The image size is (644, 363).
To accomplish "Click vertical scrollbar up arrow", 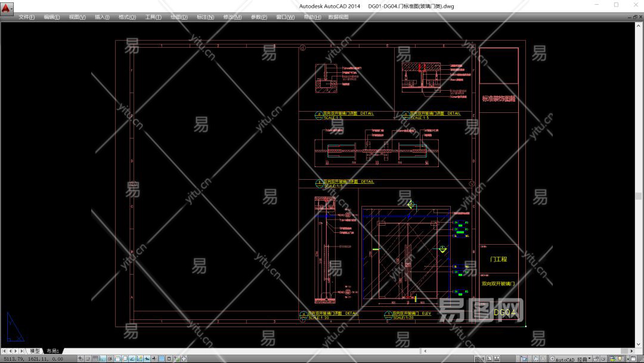I will (x=639, y=26).
